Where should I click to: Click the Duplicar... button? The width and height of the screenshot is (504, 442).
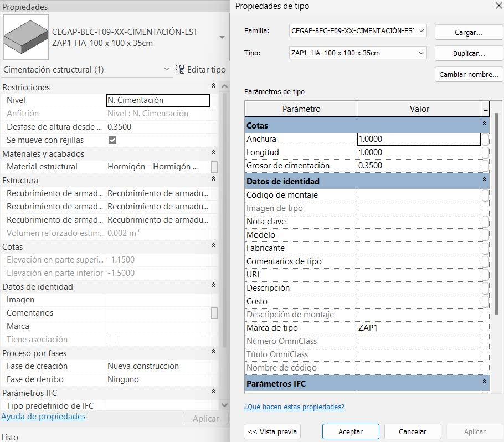tap(469, 53)
